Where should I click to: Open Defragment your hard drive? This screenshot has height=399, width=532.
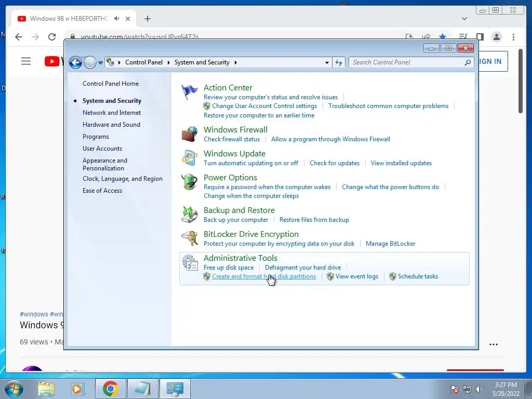tap(303, 268)
